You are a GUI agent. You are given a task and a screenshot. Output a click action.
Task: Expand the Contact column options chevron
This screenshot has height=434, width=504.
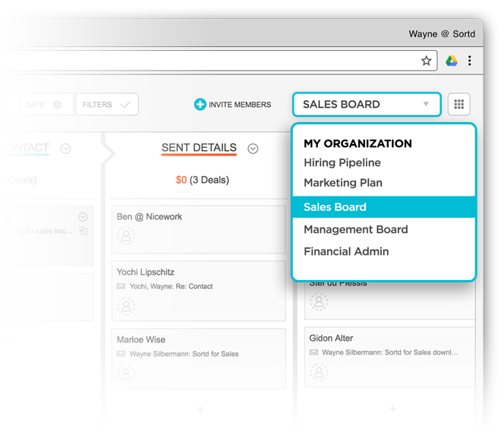pos(65,149)
